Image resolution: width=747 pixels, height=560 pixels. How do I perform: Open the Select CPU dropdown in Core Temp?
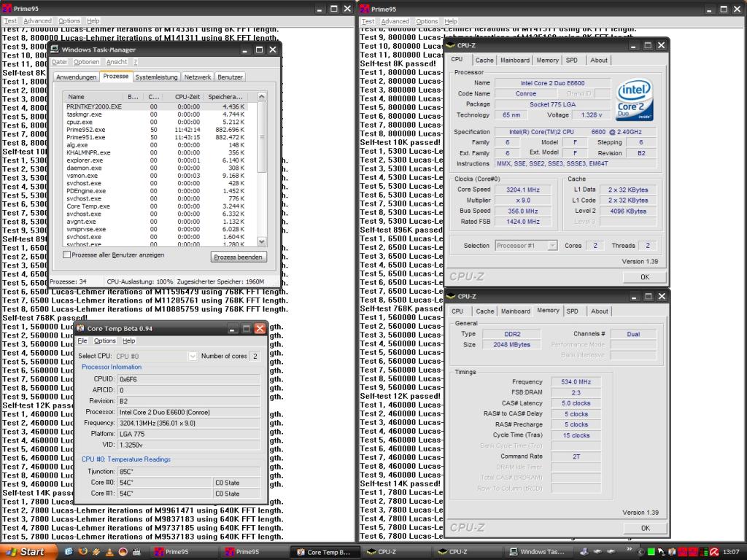point(193,356)
